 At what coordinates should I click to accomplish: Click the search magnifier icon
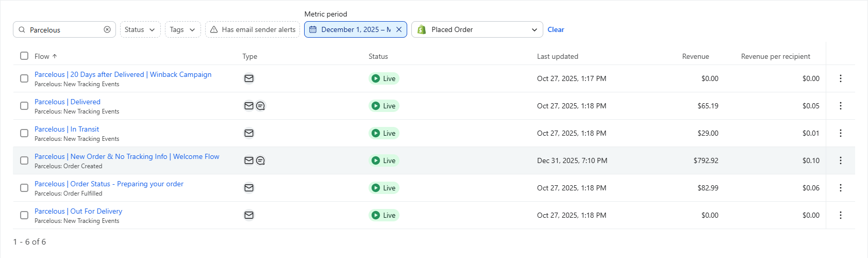point(22,29)
